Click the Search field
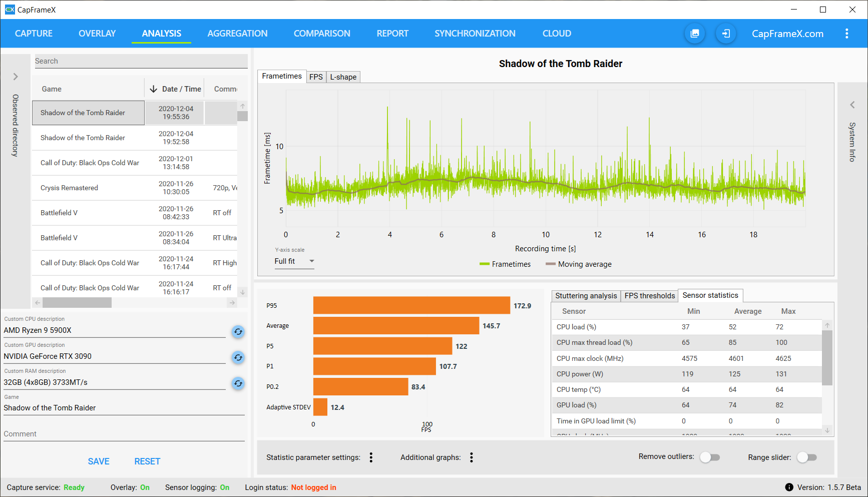868x497 pixels. (141, 61)
